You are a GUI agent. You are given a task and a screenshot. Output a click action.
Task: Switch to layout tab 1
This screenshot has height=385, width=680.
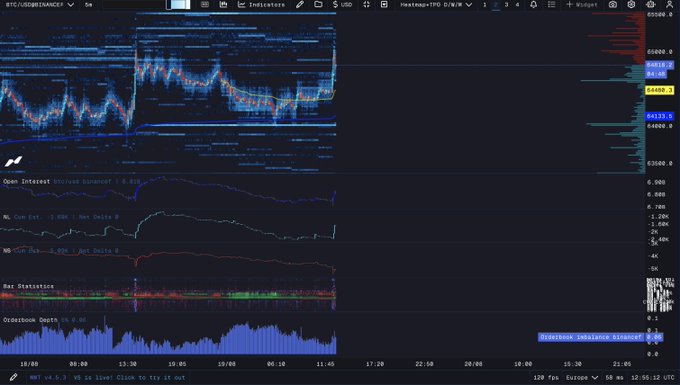click(x=484, y=4)
